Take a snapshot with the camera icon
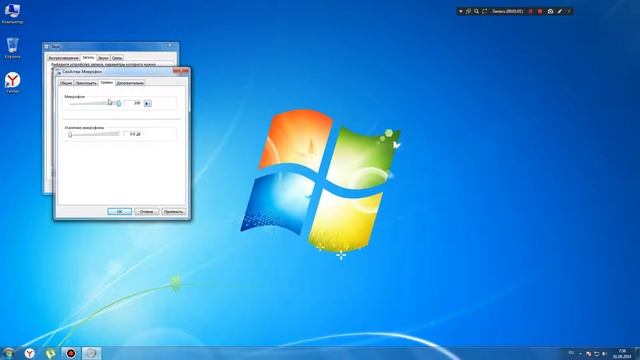 click(550, 11)
